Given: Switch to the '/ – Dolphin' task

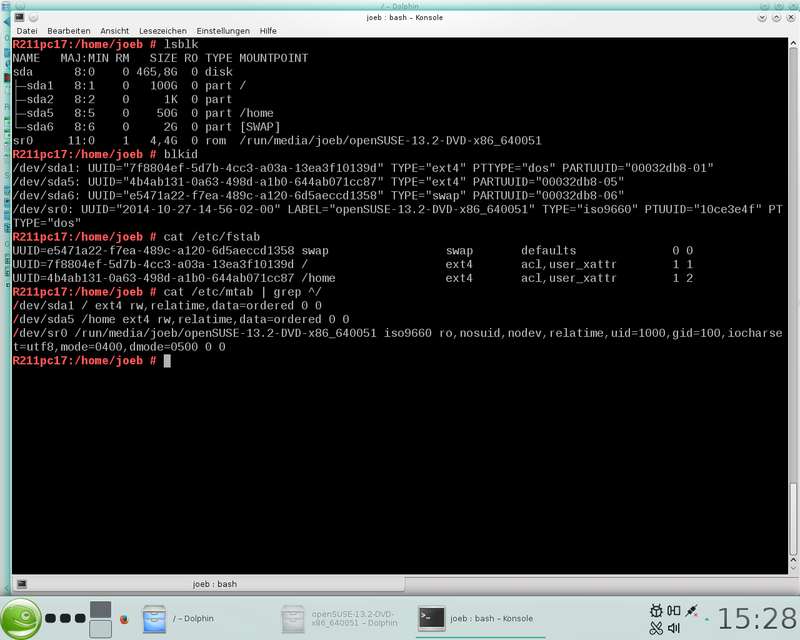Looking at the screenshot, I should coord(178,619).
